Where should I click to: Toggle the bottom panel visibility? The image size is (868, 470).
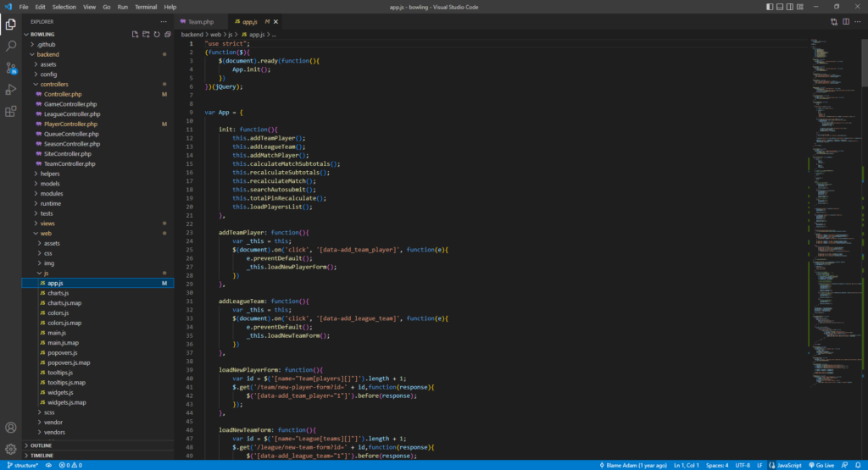pos(780,7)
